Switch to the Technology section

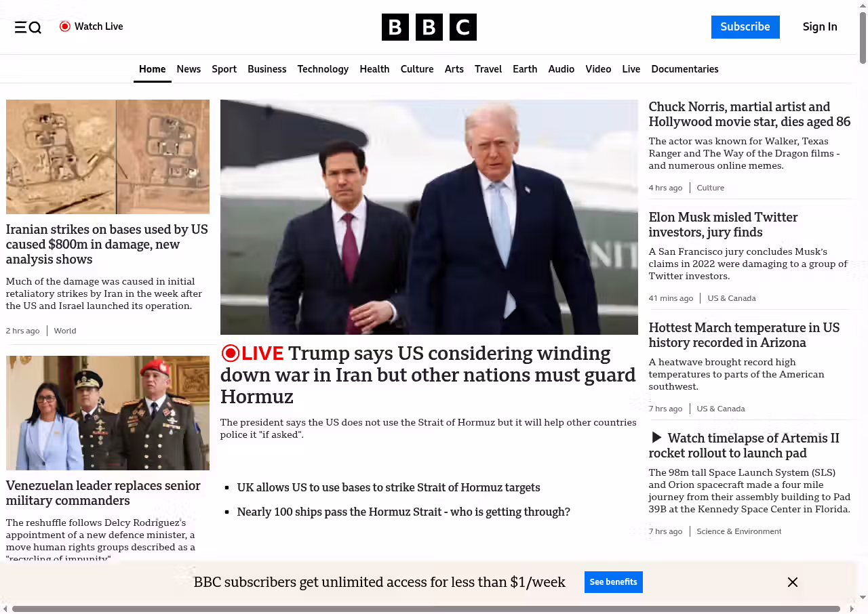(x=323, y=69)
